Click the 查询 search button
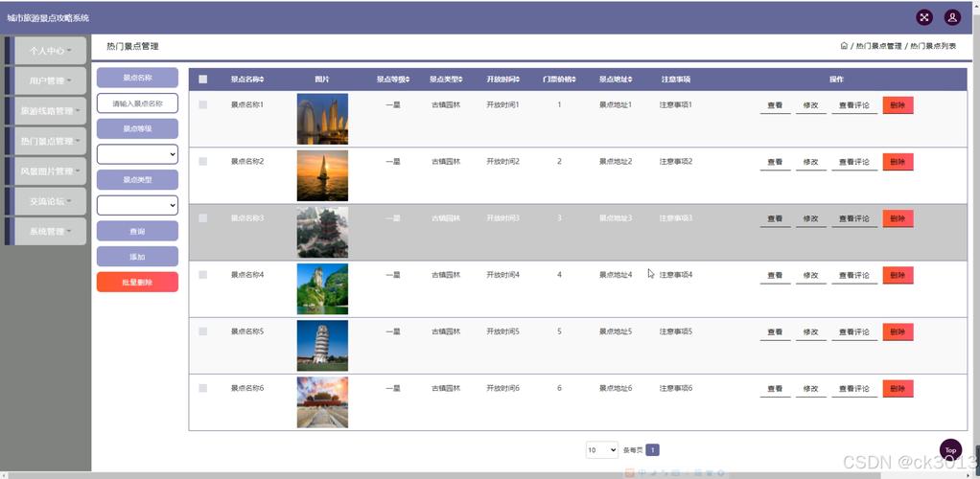The height and width of the screenshot is (479, 980). point(137,231)
